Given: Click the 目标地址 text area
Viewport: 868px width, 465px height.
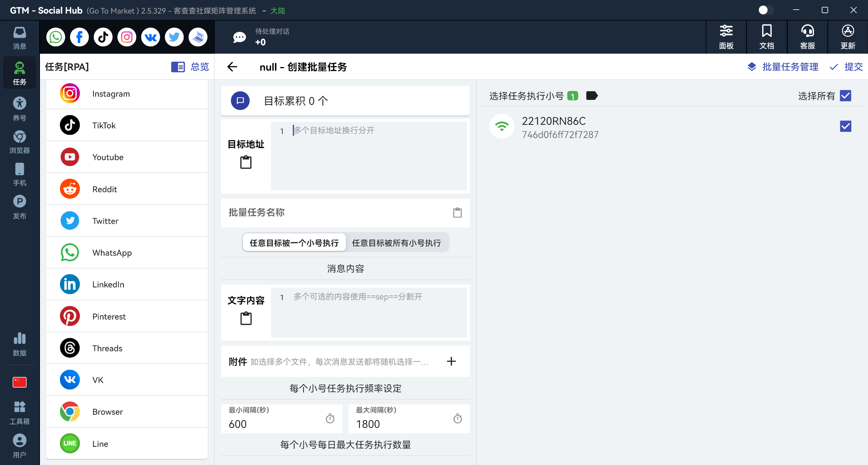Looking at the screenshot, I should tap(369, 156).
